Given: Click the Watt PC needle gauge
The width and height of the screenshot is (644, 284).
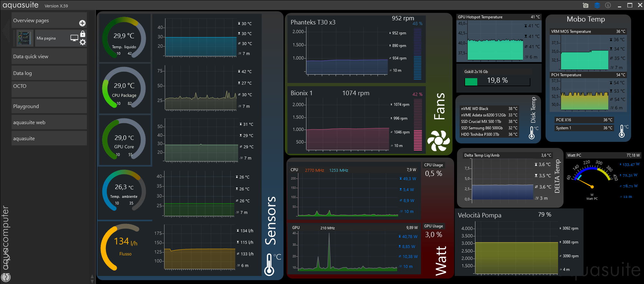Looking at the screenshot, I should pyautogui.click(x=592, y=179).
